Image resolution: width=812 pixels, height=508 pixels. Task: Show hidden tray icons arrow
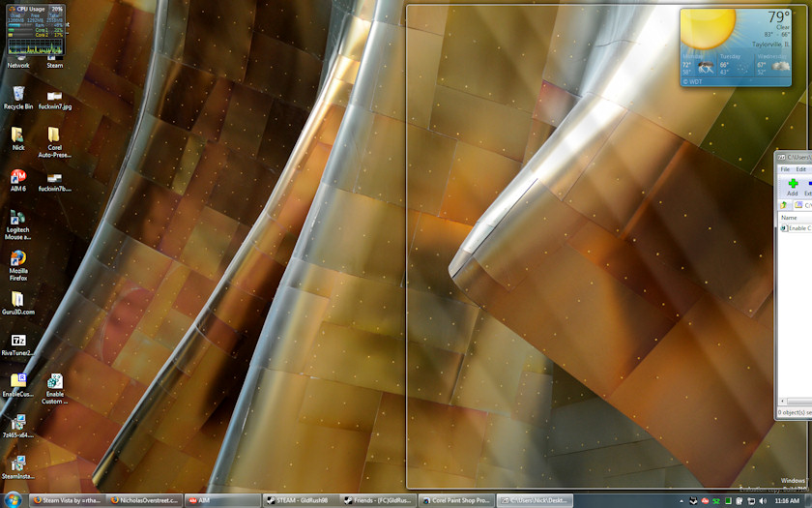681,501
